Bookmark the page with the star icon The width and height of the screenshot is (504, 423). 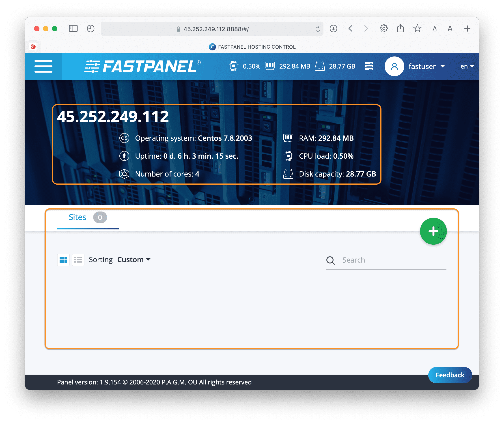(x=417, y=29)
